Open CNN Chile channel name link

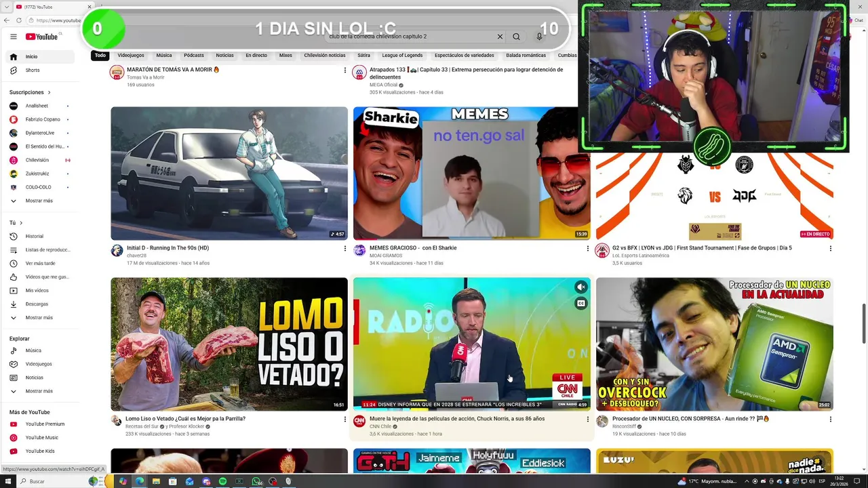tap(380, 427)
